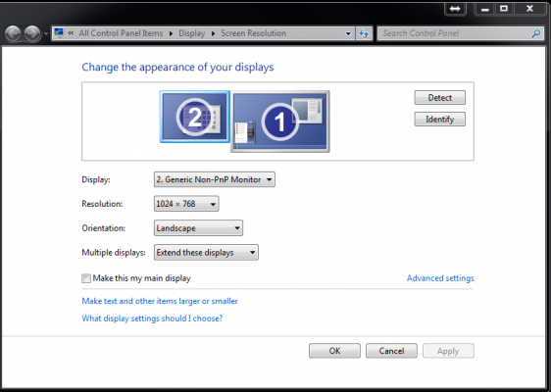Open the Multiple displays dropdown

[206, 253]
